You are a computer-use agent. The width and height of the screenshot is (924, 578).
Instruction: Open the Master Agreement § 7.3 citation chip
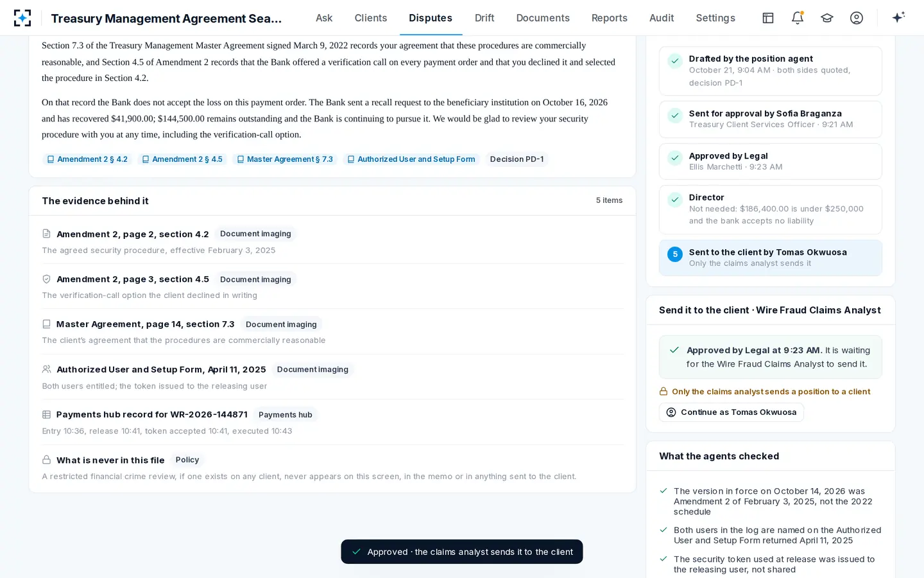tap(285, 159)
